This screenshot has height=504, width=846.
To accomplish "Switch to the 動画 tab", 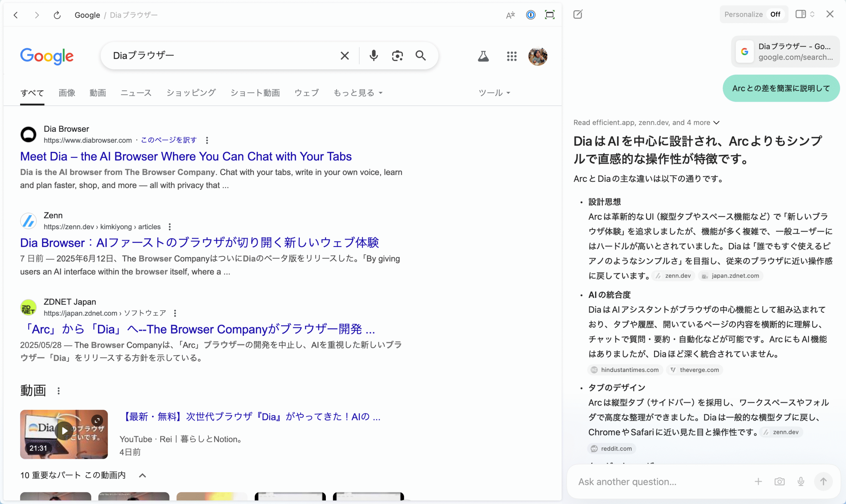I will 97,93.
